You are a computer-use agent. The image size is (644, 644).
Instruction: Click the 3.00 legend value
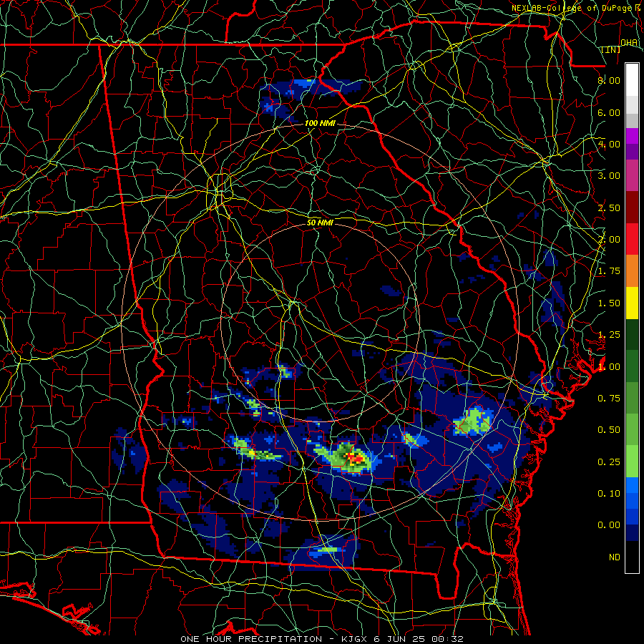click(x=609, y=176)
